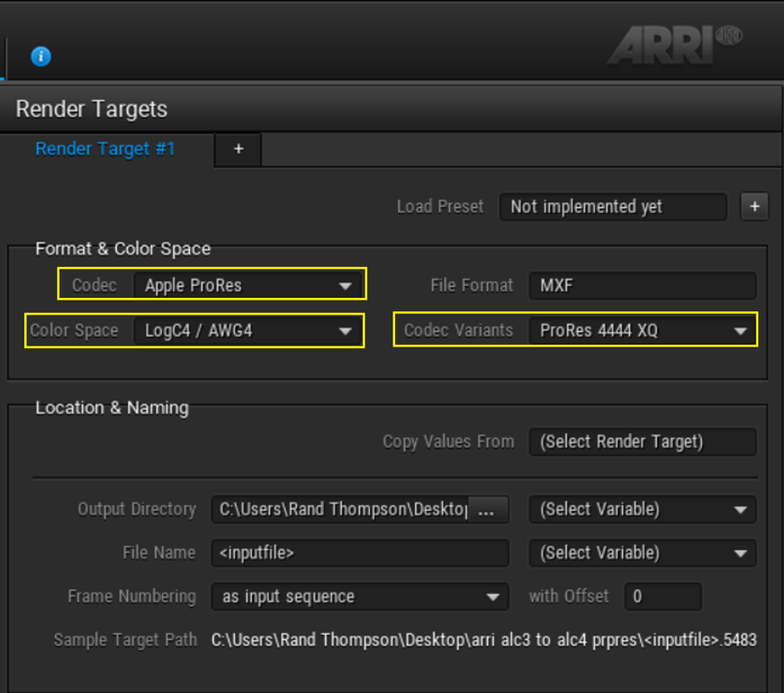Open the Color Space dropdown showing LogC4 / AWG4

click(248, 331)
